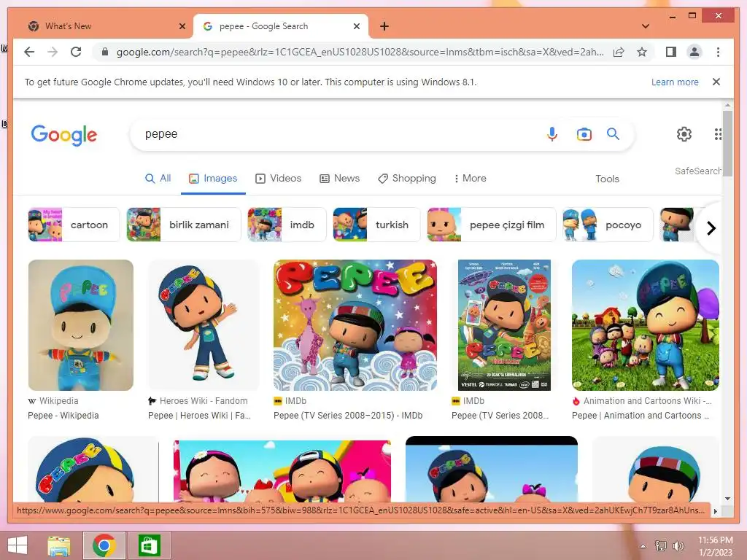Filter images by pepee çizgi film chip
Screen dimensions: 747x560
tap(491, 225)
